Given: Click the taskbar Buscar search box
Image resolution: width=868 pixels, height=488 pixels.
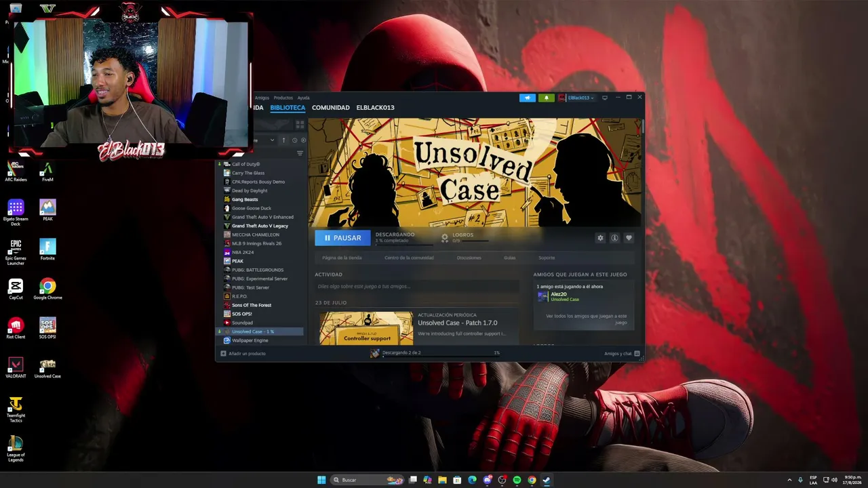Looking at the screenshot, I should pyautogui.click(x=368, y=480).
